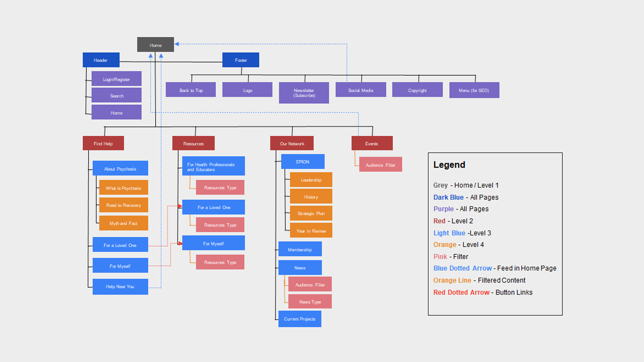Click the 'Light Blue - Level 3' legend line
Viewport: 644px width, 362px height.
coord(462,233)
